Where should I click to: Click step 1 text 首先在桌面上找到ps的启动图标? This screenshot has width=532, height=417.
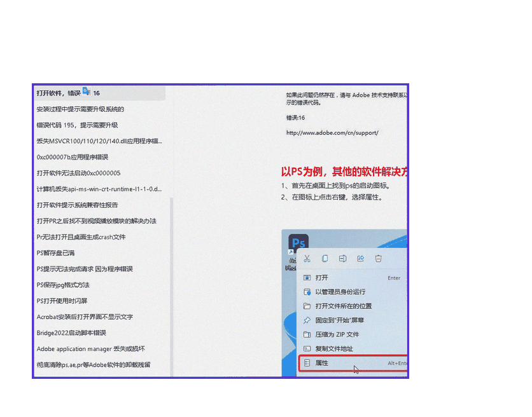[336, 186]
